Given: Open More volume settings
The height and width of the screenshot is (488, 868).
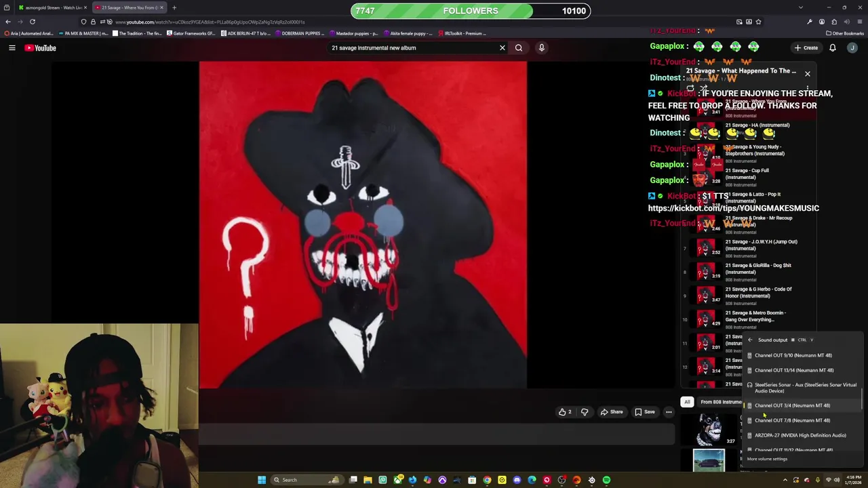Looking at the screenshot, I should pyautogui.click(x=767, y=459).
